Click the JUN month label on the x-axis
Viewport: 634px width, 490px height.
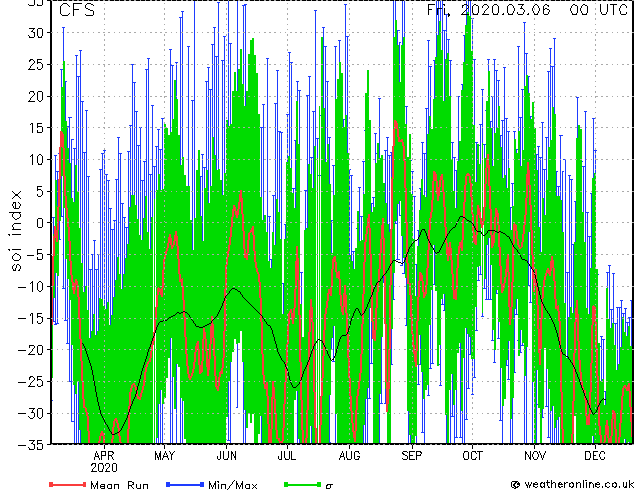point(226,456)
